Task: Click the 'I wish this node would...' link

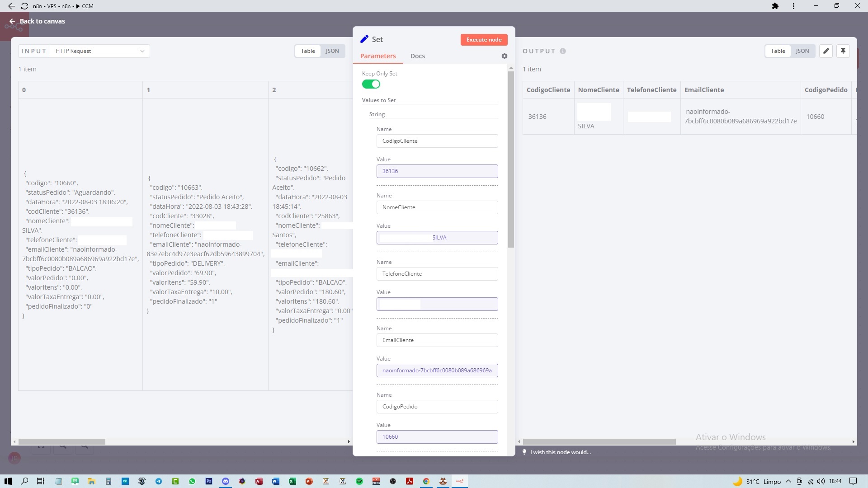Action: pyautogui.click(x=560, y=452)
